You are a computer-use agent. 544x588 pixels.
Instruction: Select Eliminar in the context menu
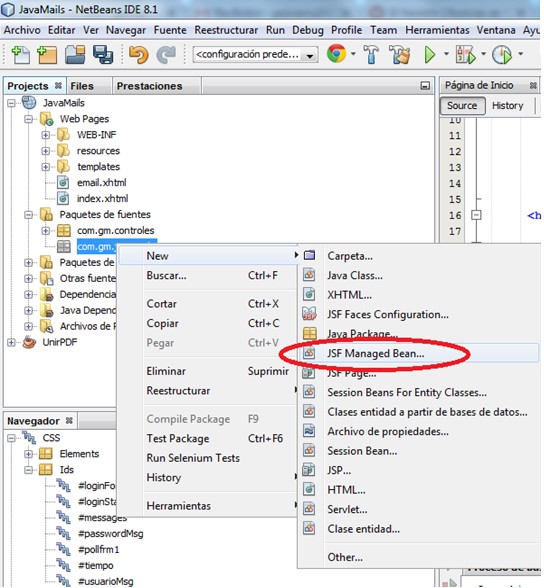pyautogui.click(x=208, y=371)
